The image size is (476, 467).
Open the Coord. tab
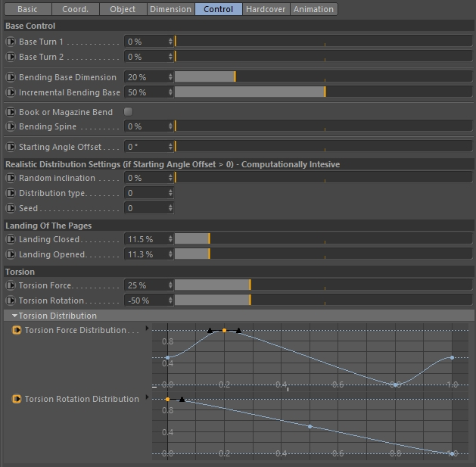pos(75,9)
